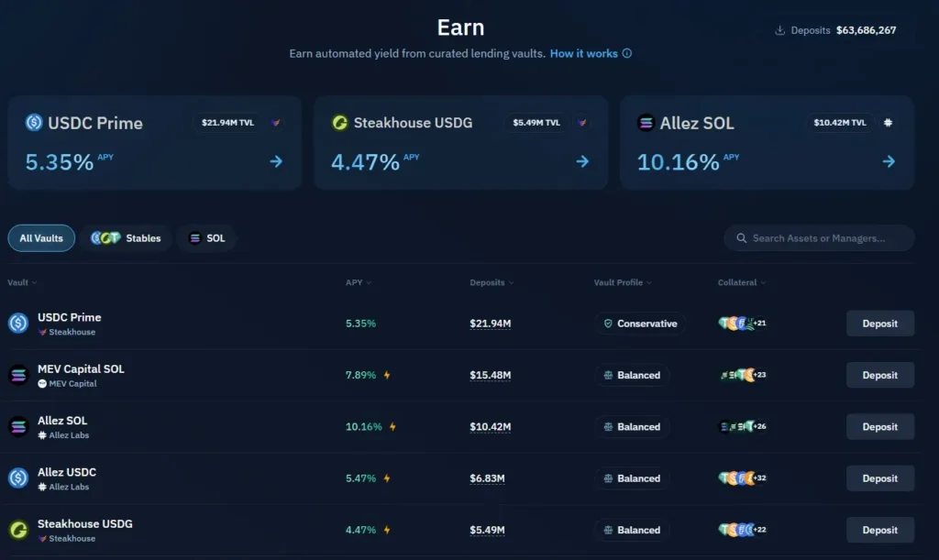Click the lightning boost icon beside 10.16% APY
The image size is (939, 560).
[x=392, y=426]
